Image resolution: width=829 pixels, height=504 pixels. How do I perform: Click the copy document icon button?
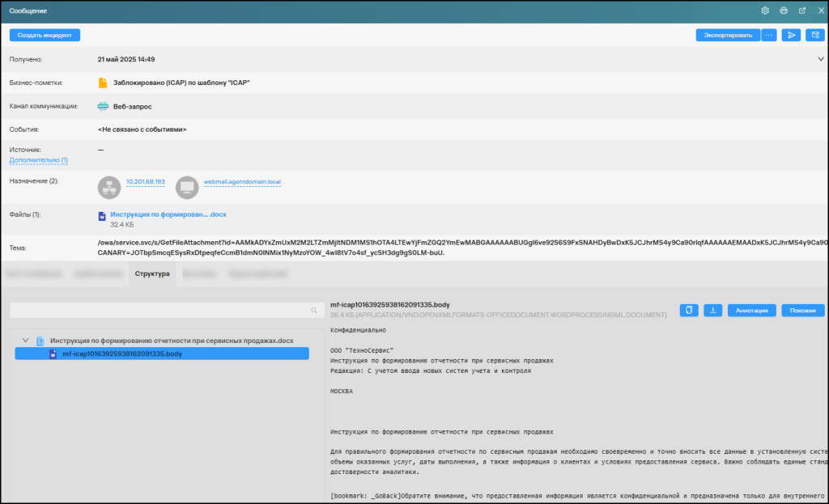click(x=689, y=310)
